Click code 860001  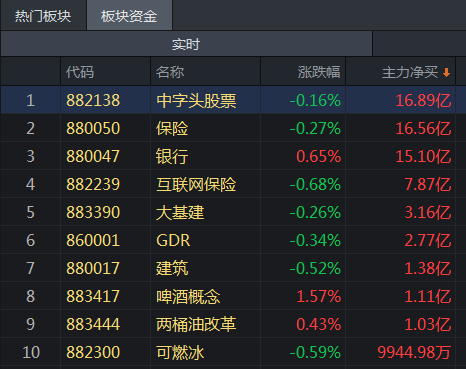pyautogui.click(x=93, y=240)
